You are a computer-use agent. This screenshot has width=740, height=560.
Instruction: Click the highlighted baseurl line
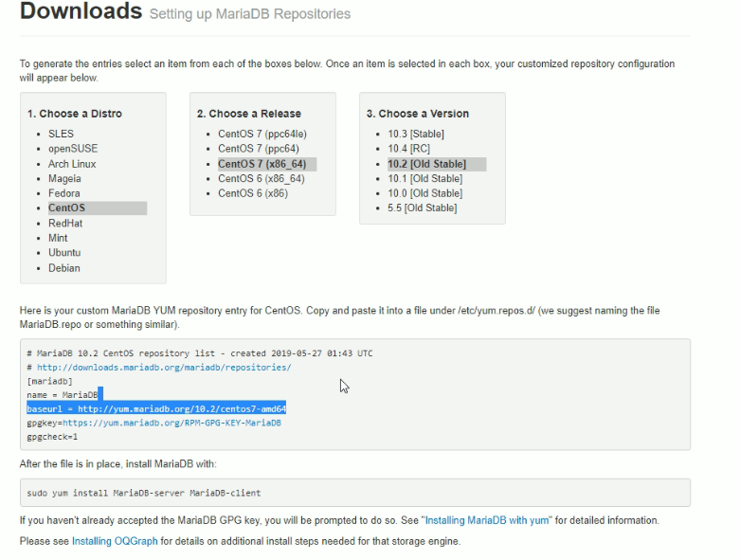(x=156, y=408)
